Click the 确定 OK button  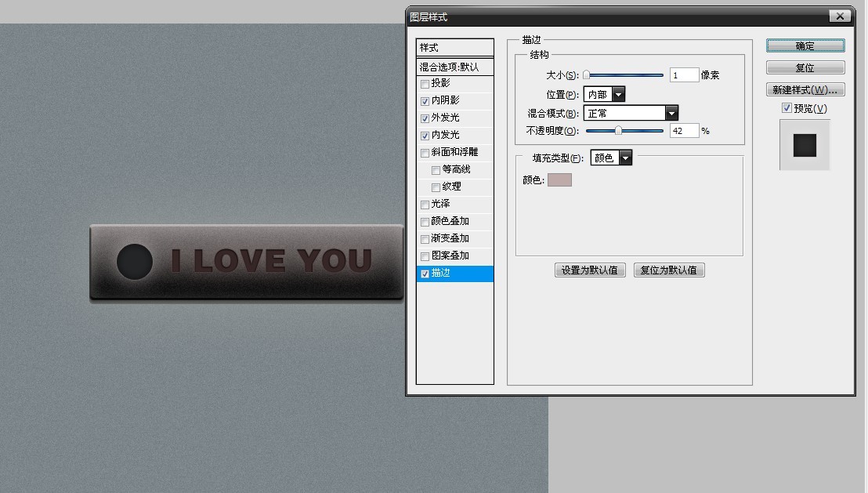point(805,46)
